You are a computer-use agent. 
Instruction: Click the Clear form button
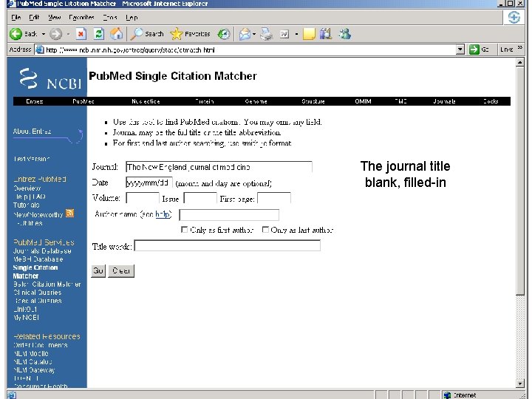121,270
